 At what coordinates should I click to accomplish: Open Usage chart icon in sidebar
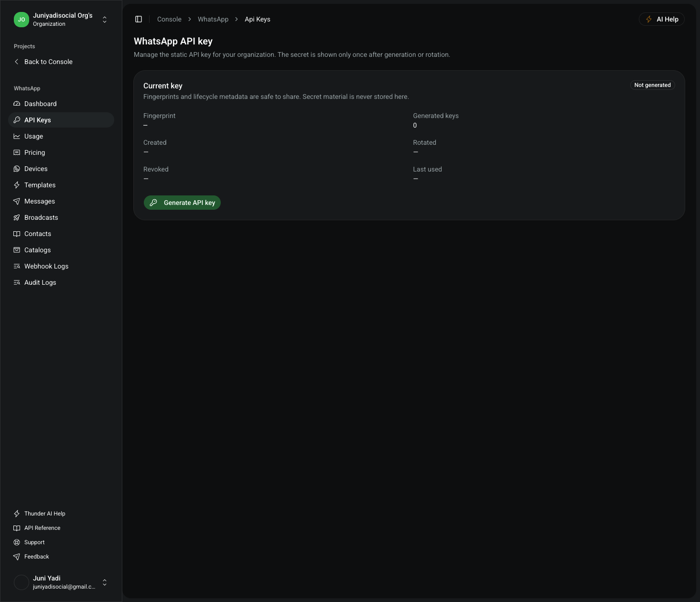coord(17,136)
